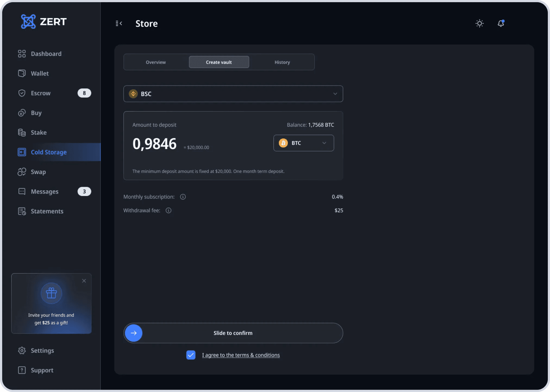Screen dimensions: 550x392
Task: Open Statements from the sidebar
Action: [x=47, y=211]
